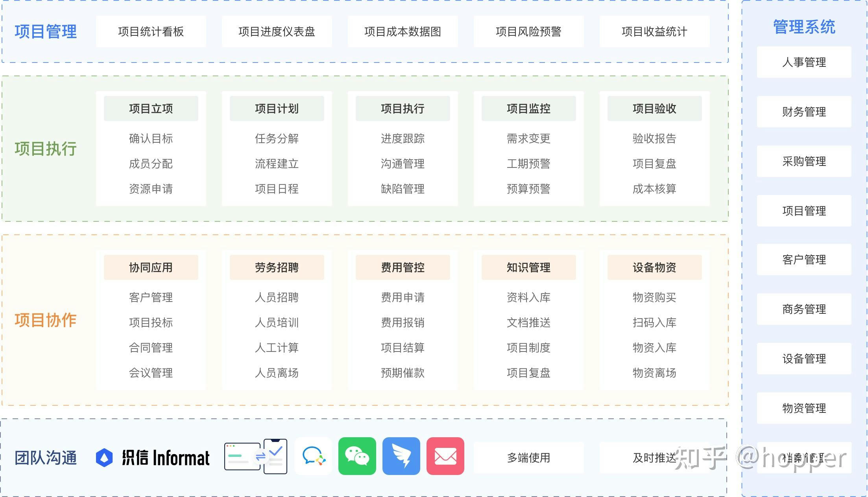Click the red email envelope icon
868x497 pixels.
[445, 456]
